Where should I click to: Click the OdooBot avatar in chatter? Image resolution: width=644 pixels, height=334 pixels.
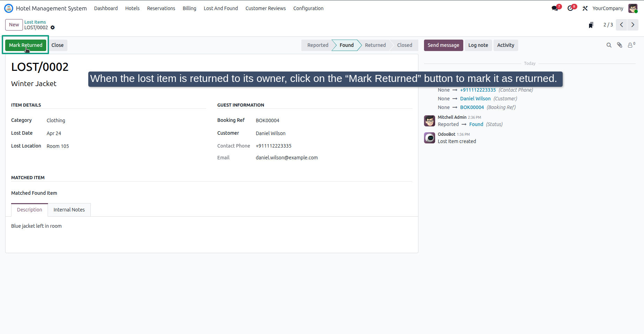(x=430, y=138)
